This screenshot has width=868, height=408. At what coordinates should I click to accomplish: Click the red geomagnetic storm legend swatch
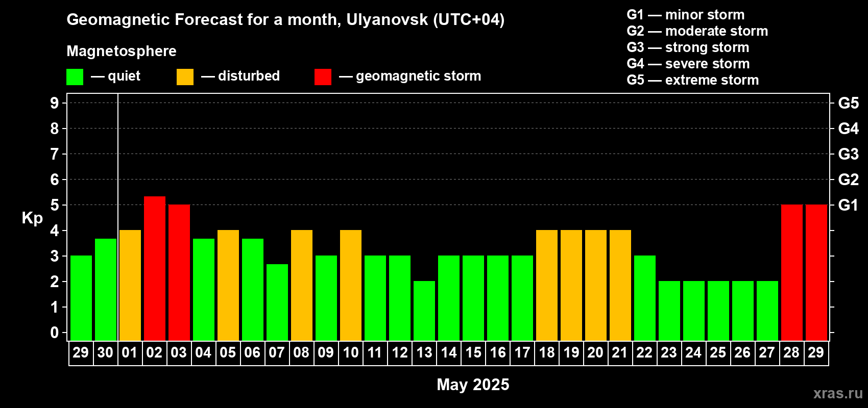coord(323,77)
